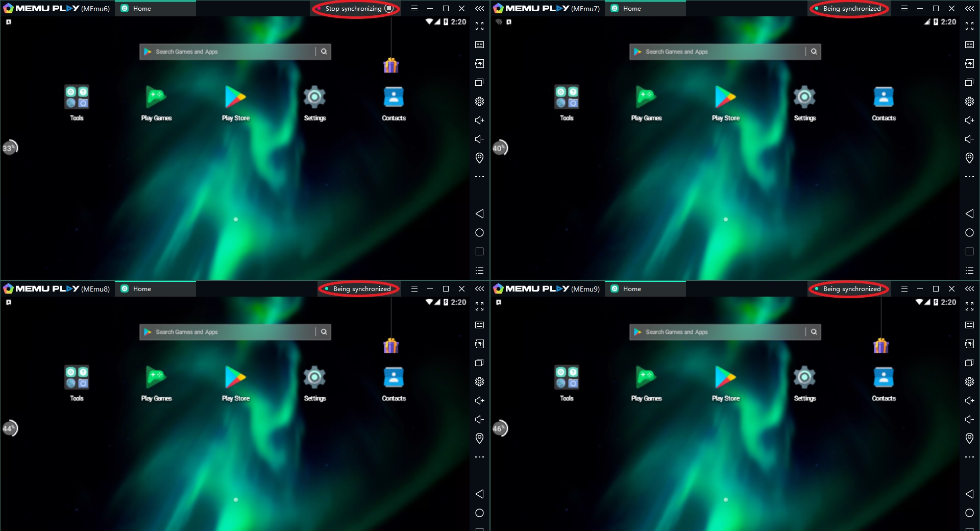The image size is (980, 531).
Task: Toggle fullscreen mode in the MEmu7 sidebar
Action: coord(969,26)
